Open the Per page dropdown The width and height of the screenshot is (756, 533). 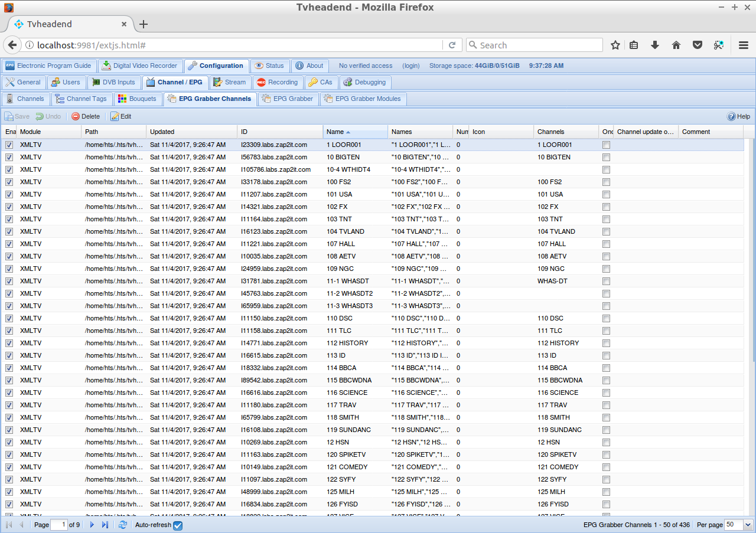(x=748, y=524)
